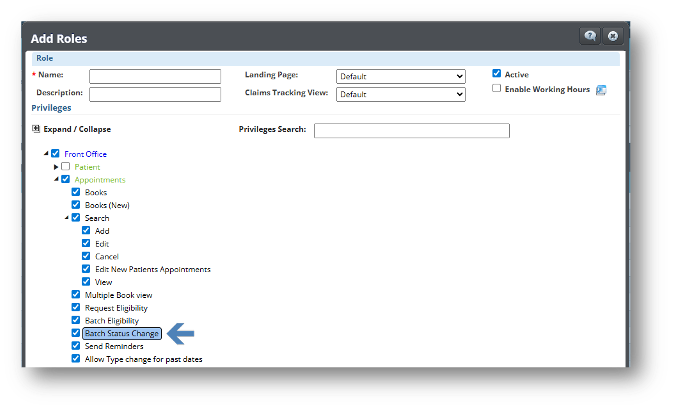Image resolution: width=674 pixels, height=410 pixels.
Task: Collapse the Search tree node
Action: [66, 218]
